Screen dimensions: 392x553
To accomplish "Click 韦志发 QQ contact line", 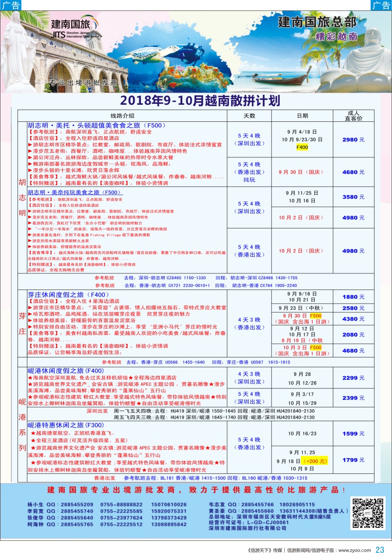I will pyautogui.click(x=262, y=505).
